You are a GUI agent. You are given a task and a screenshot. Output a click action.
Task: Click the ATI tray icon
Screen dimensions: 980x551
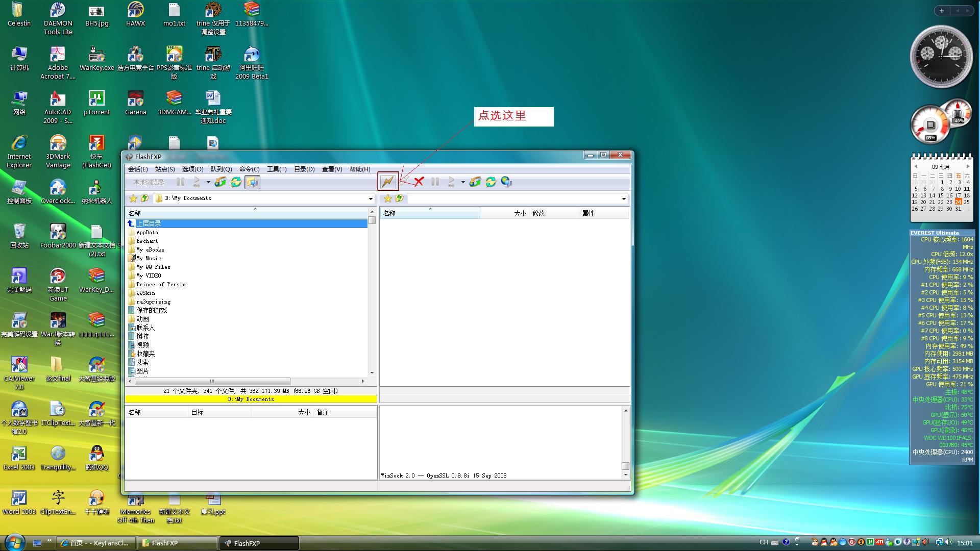tap(879, 542)
